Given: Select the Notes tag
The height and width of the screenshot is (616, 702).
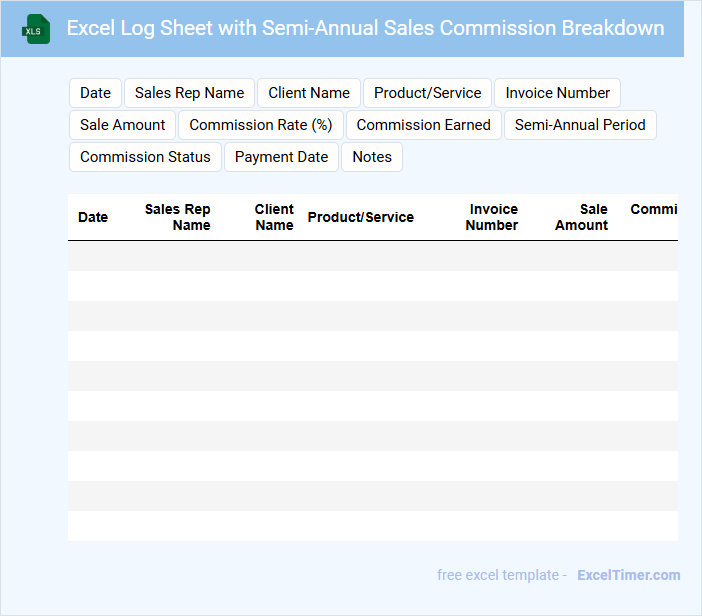Looking at the screenshot, I should [x=372, y=157].
